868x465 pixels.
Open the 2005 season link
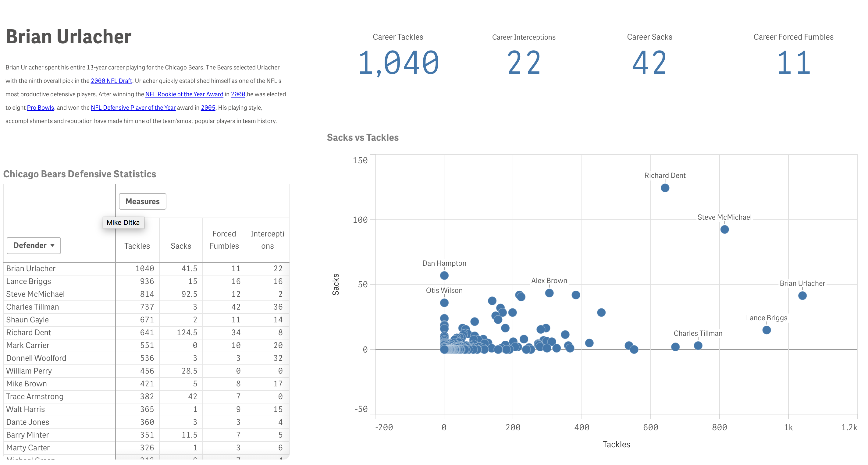tap(208, 108)
